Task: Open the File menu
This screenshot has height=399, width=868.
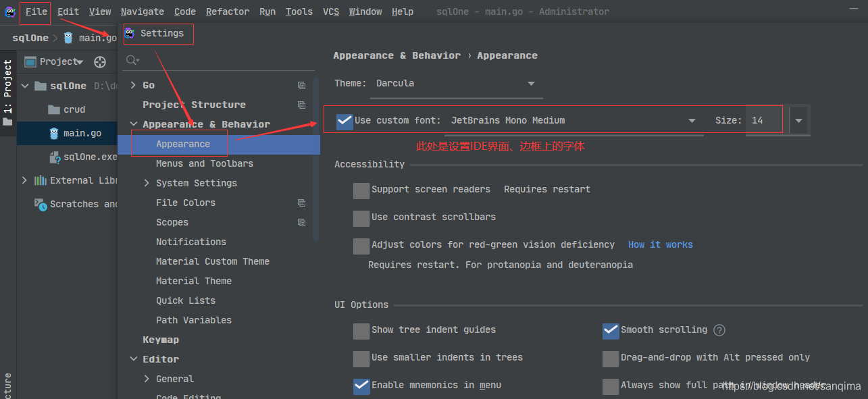Action: pos(36,11)
